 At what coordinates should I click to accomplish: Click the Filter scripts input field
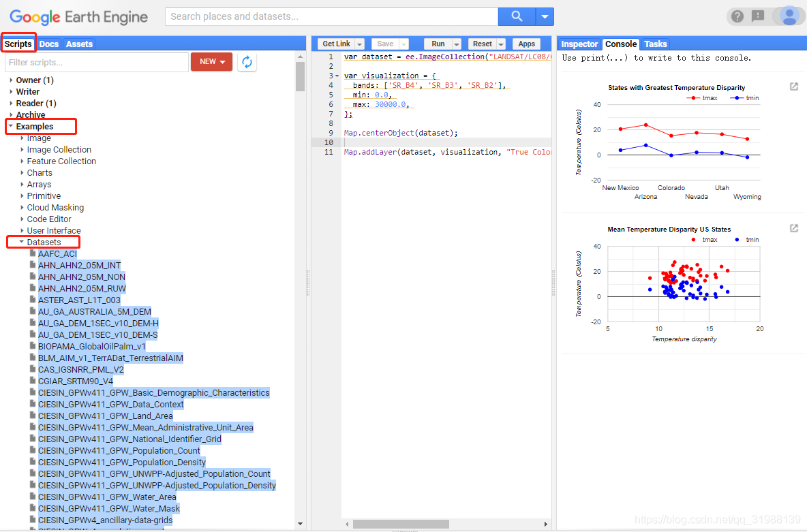[x=97, y=62]
